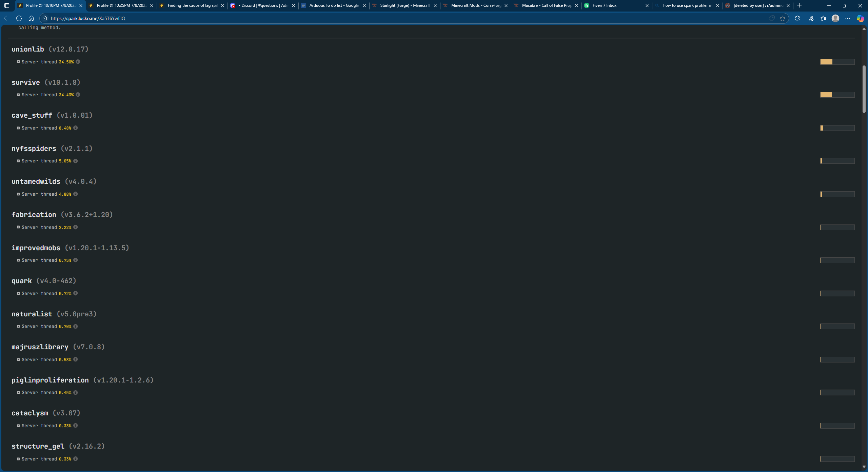Image resolution: width=868 pixels, height=472 pixels.
Task: Open the browser profile avatar
Action: pos(835,18)
